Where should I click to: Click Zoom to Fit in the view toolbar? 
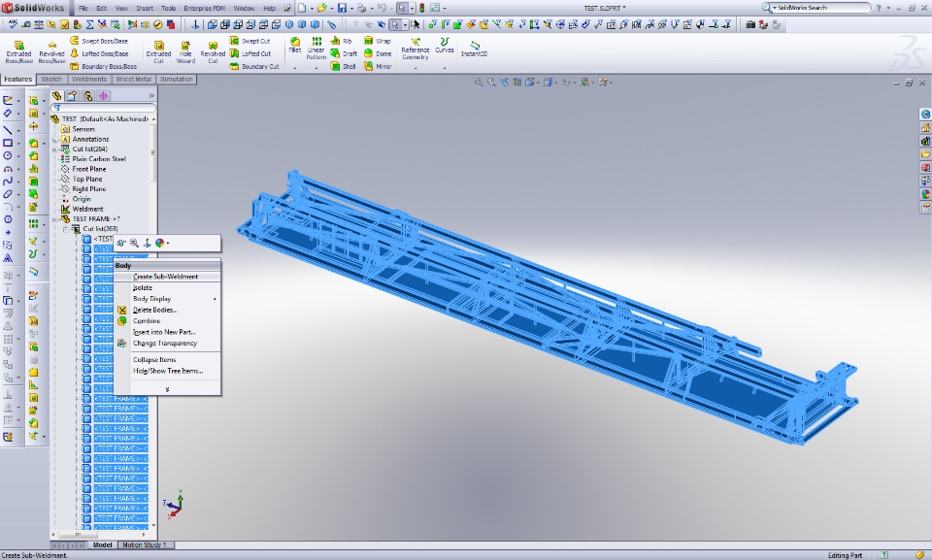(479, 82)
